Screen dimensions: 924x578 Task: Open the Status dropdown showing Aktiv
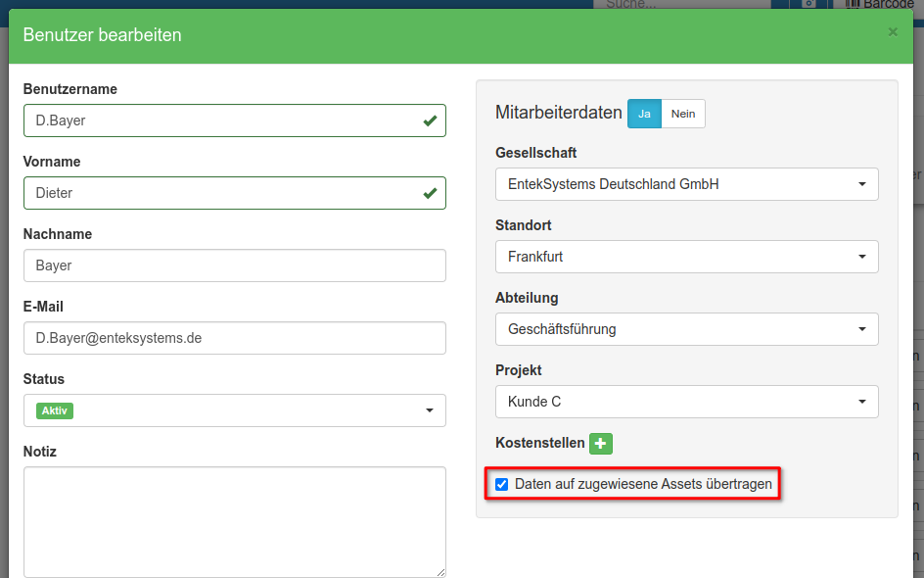point(235,410)
